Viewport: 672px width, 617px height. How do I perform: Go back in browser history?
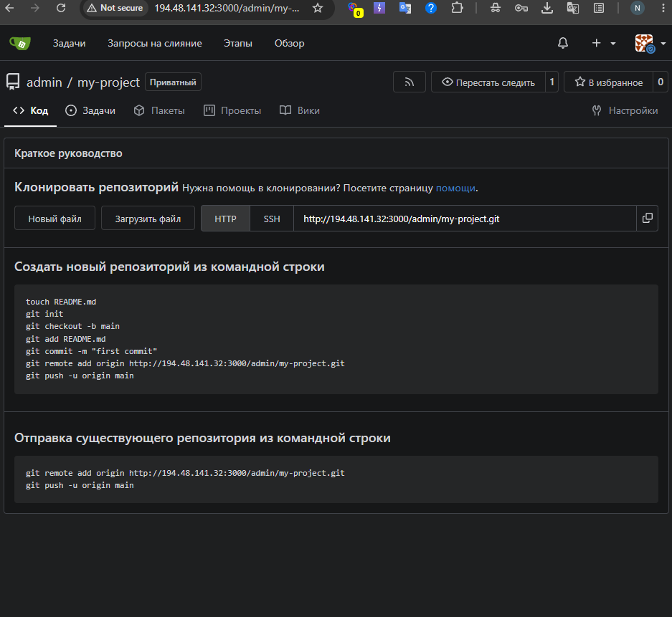click(9, 8)
